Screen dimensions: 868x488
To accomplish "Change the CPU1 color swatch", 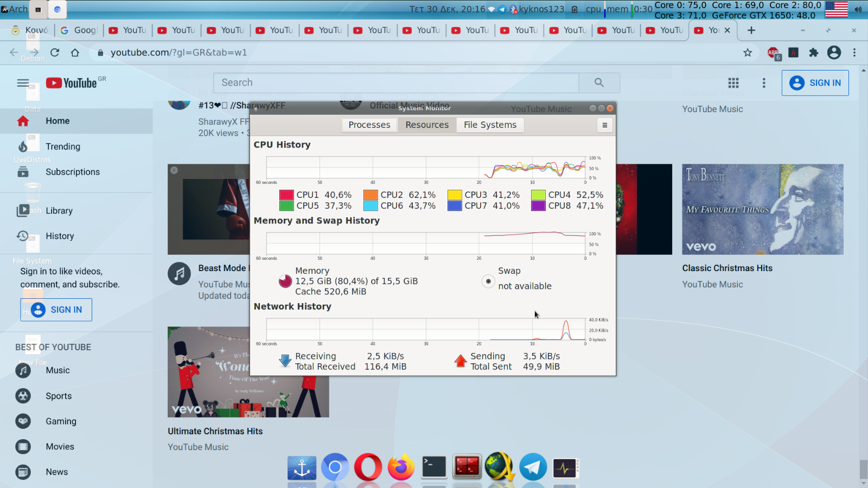I will pyautogui.click(x=286, y=195).
